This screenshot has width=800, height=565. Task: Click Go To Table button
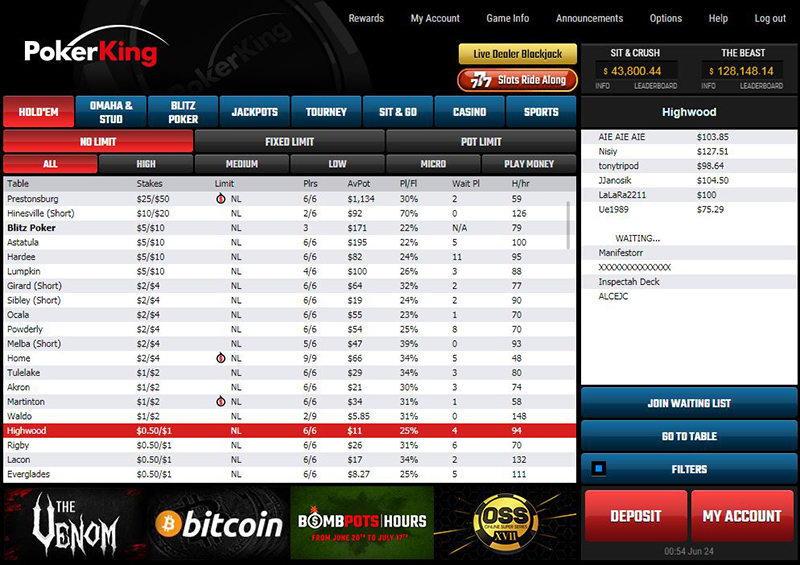pyautogui.click(x=689, y=436)
